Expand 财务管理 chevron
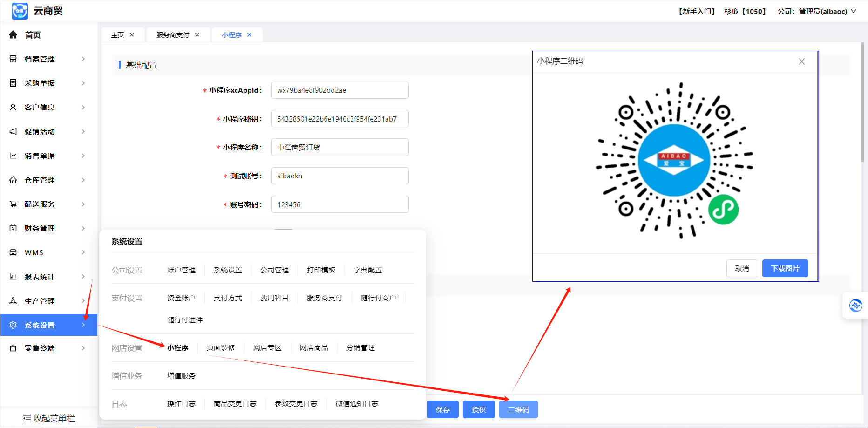This screenshot has width=868, height=428. click(x=83, y=228)
